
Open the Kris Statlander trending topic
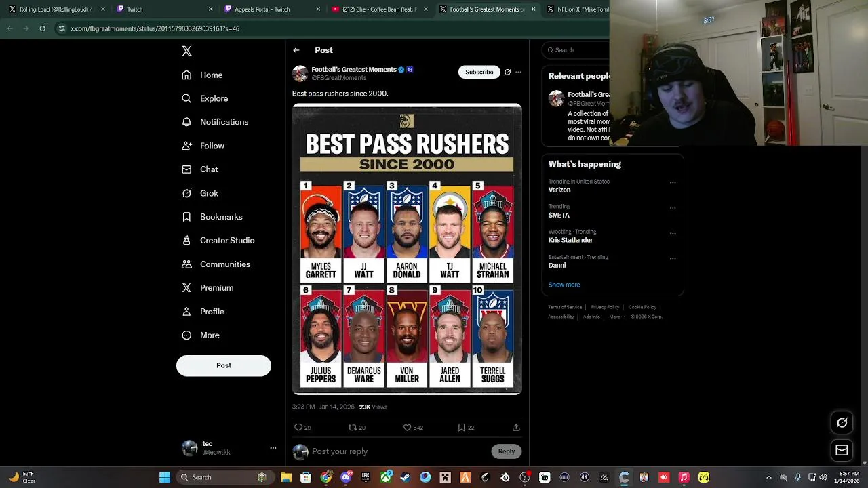click(x=570, y=240)
